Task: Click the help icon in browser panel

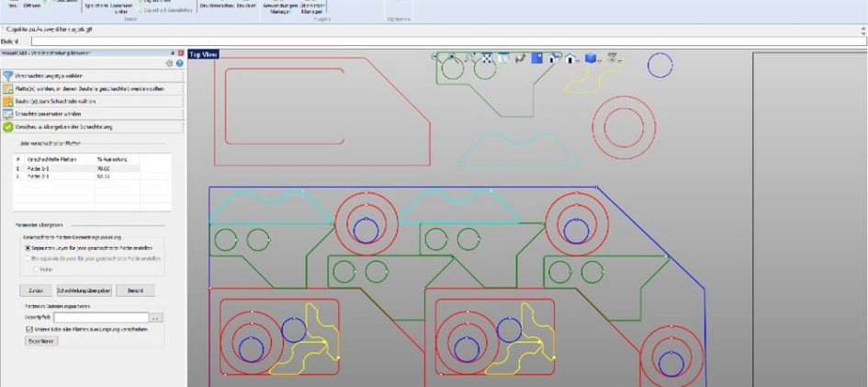Action: (180, 63)
